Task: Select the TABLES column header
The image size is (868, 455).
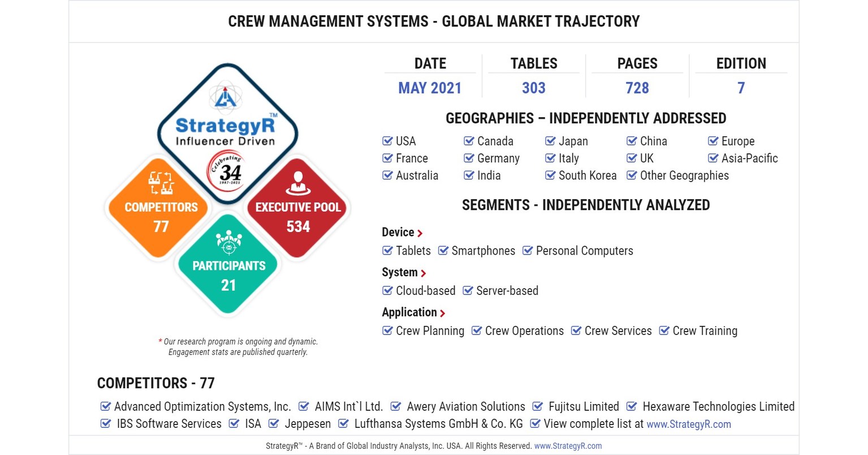Action: pos(533,63)
